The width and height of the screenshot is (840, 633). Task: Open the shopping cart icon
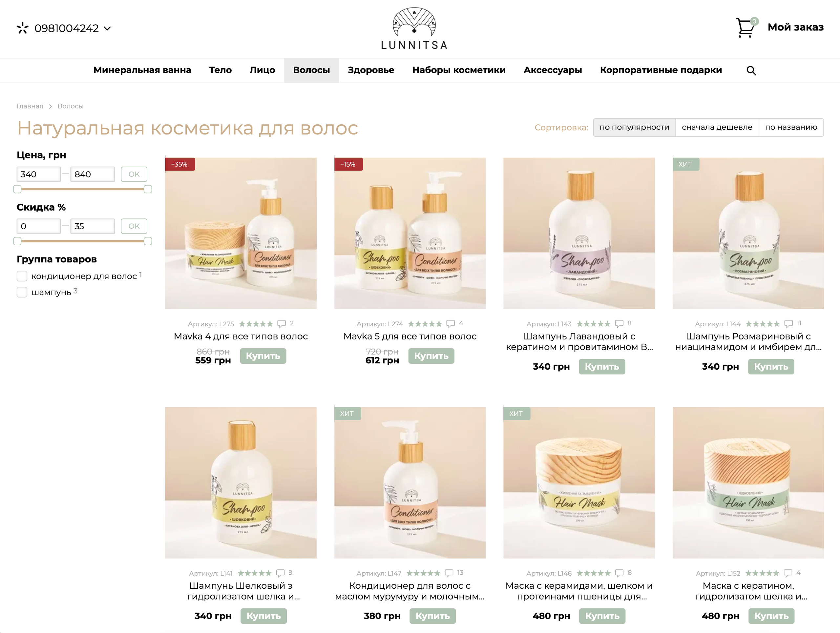point(745,28)
